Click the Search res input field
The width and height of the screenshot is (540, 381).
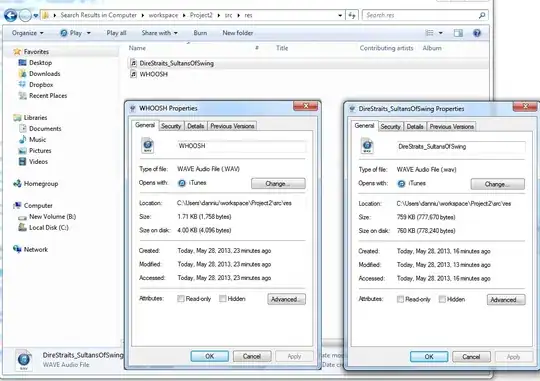click(421, 15)
